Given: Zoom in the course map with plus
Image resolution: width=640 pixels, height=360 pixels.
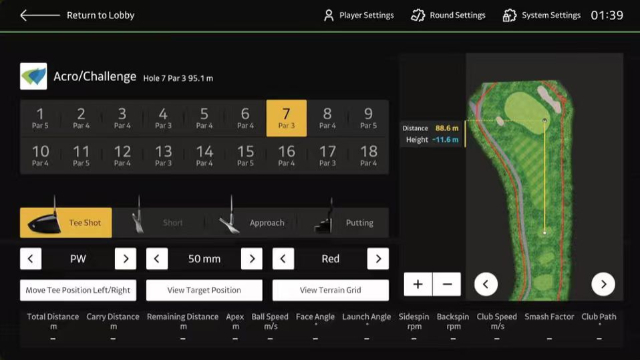Looking at the screenshot, I should (418, 284).
